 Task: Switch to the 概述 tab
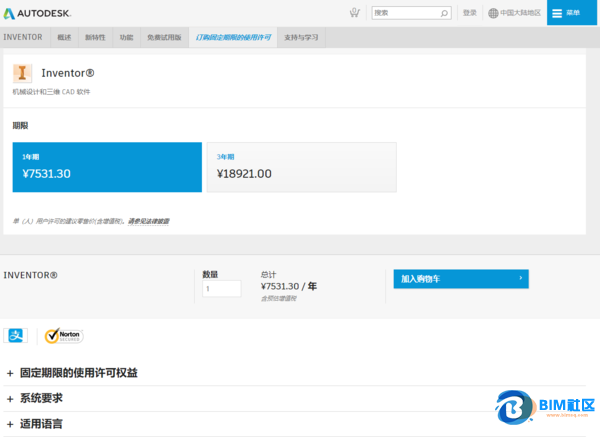(x=65, y=36)
